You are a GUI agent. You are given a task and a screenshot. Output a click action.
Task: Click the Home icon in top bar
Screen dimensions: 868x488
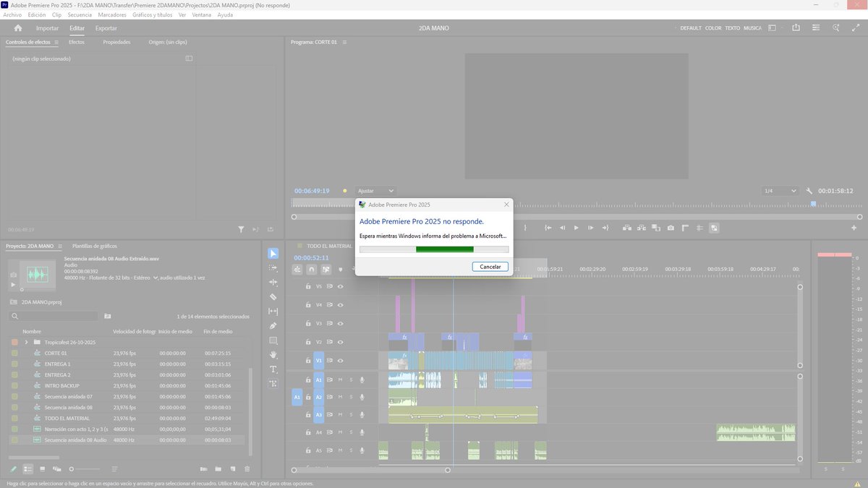[18, 28]
